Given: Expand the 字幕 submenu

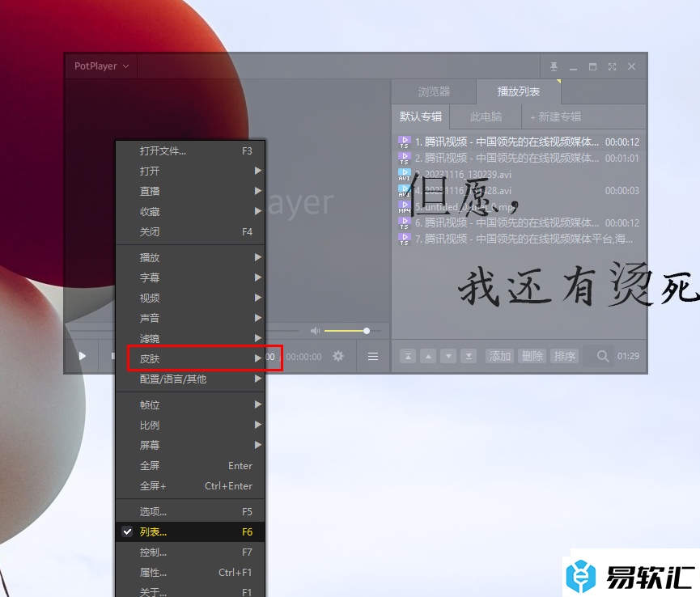Looking at the screenshot, I should coord(191,278).
